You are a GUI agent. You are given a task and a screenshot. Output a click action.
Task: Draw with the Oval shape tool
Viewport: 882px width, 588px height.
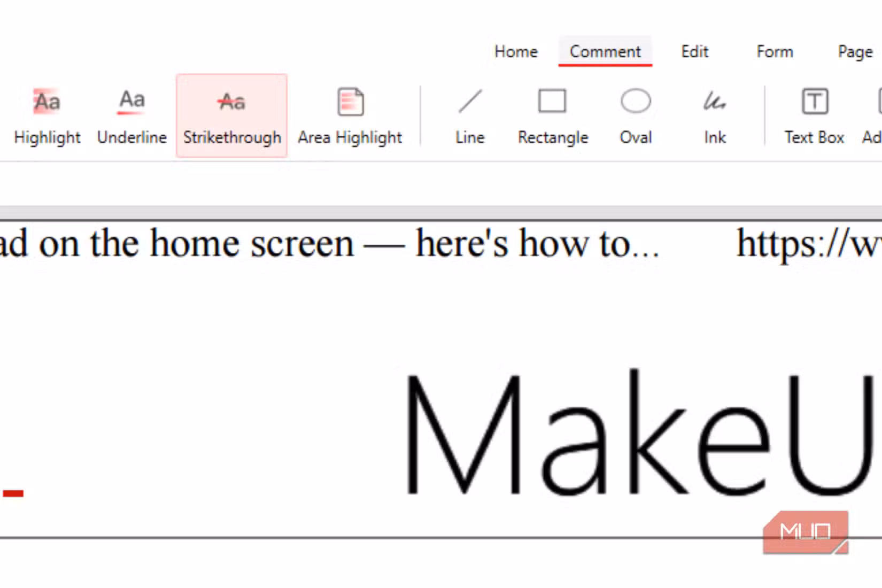pyautogui.click(x=636, y=116)
